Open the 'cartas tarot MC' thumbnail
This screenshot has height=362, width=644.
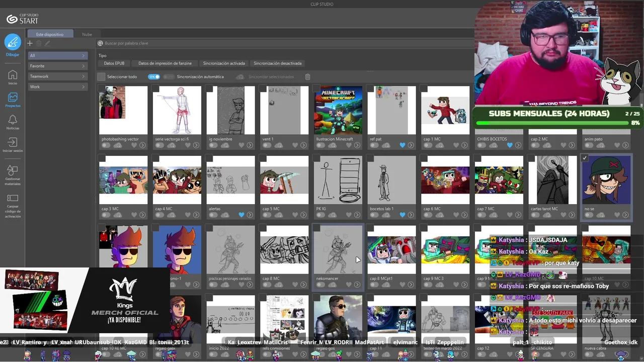tap(552, 180)
